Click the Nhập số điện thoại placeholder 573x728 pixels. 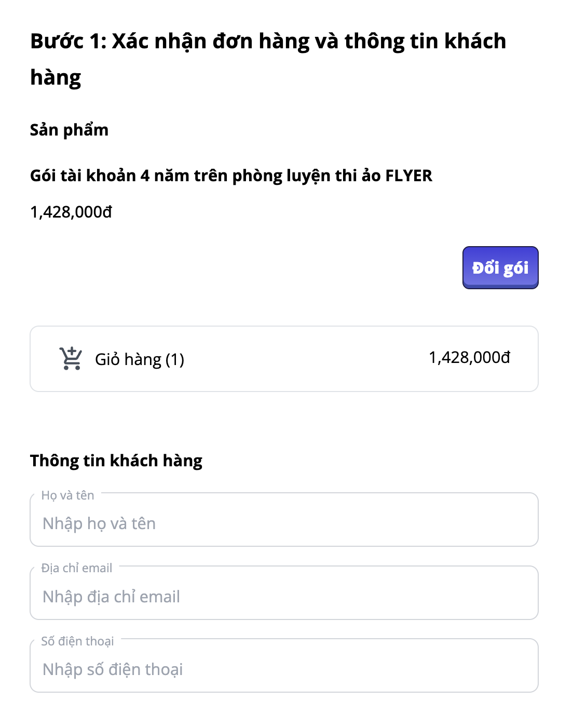coord(113,669)
